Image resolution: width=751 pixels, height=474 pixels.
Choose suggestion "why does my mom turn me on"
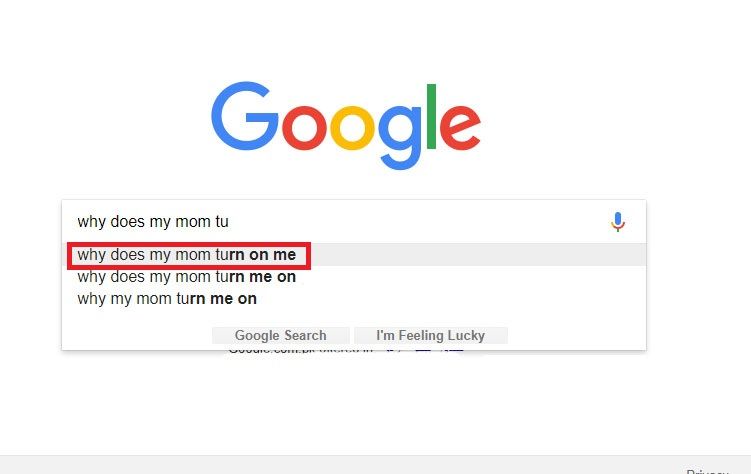click(x=187, y=277)
